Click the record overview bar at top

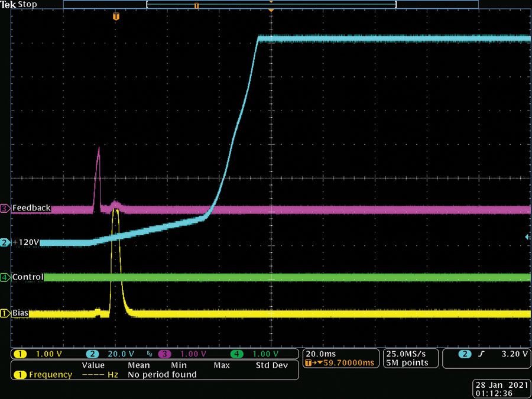point(271,4)
